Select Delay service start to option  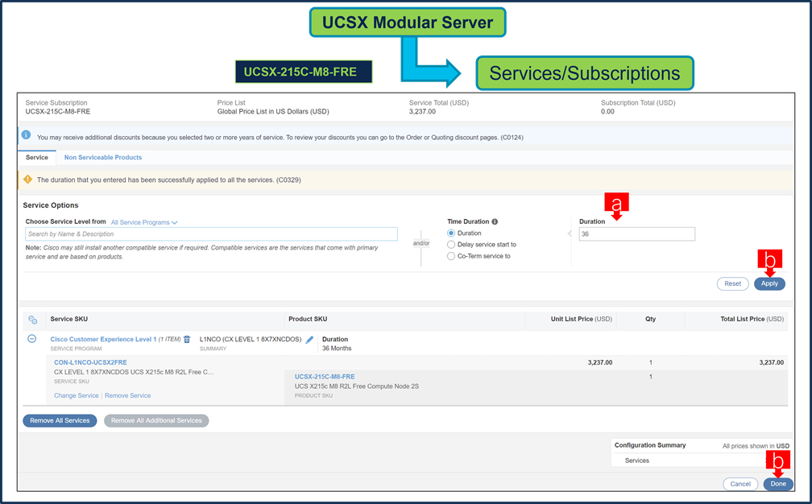pyautogui.click(x=451, y=245)
